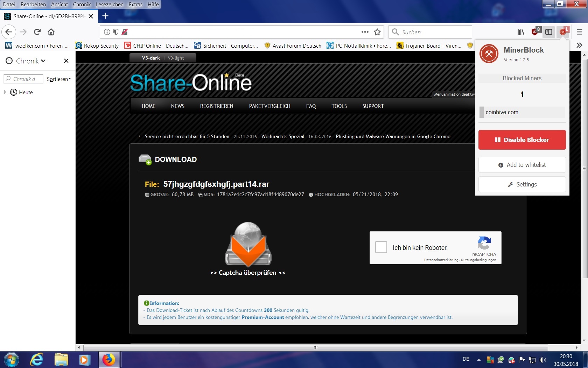Open the Datei menu
Image resolution: width=588 pixels, height=368 pixels.
pyautogui.click(x=9, y=4)
